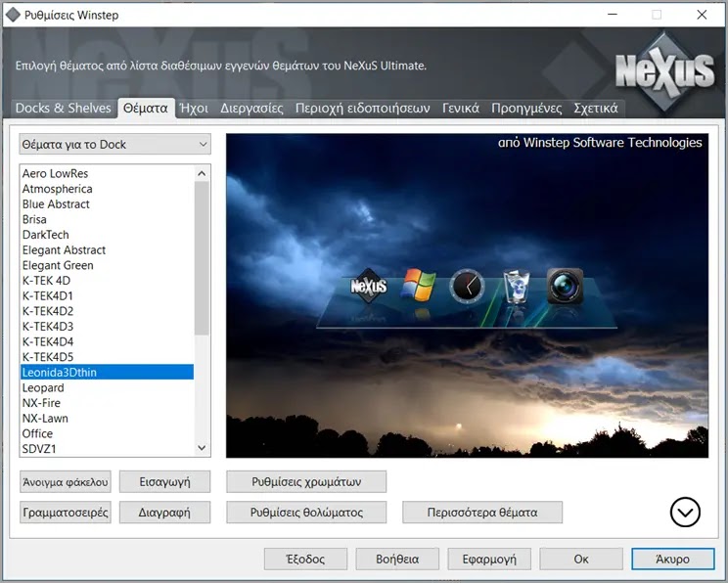Viewport: 728px width, 583px height.
Task: Click the Windows logo icon in dock preview
Action: (x=419, y=285)
